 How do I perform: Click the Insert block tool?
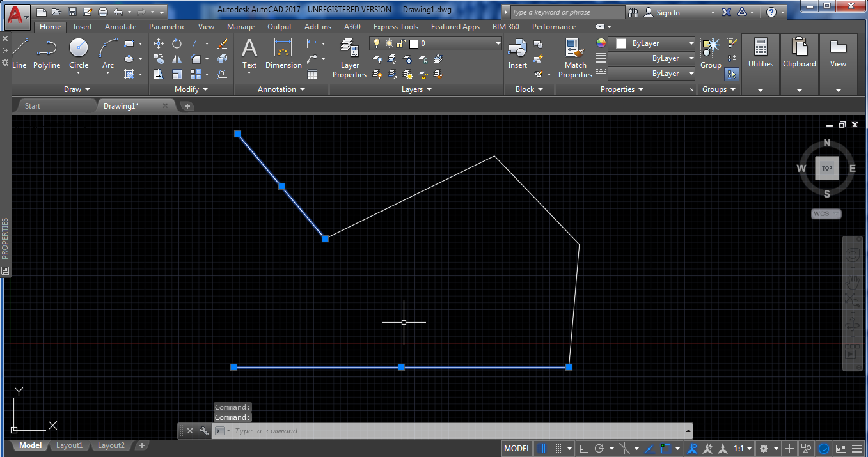pos(517,53)
